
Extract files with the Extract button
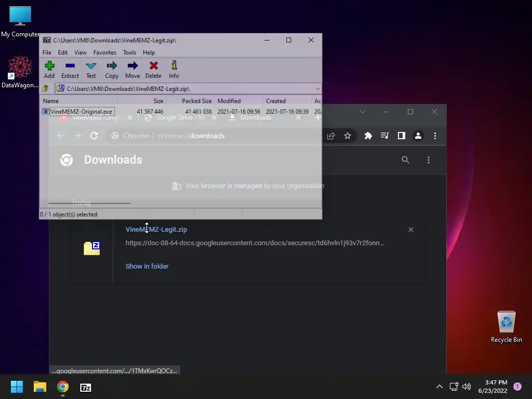click(70, 70)
